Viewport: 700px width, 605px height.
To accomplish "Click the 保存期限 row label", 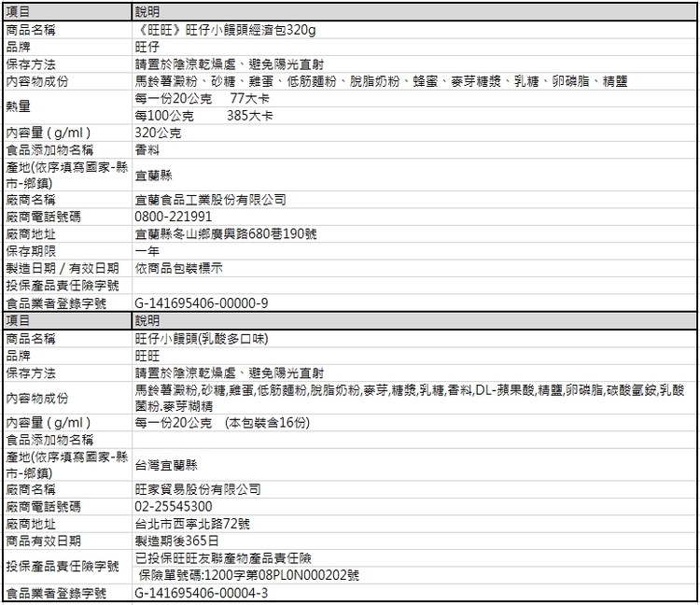I will click(x=31, y=250).
